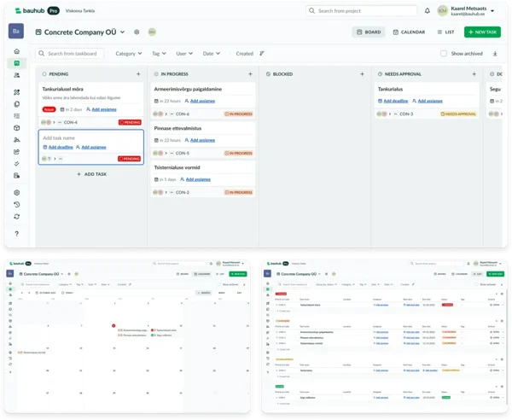Screen dimensions: 512x420
Task: Click the green New Task button
Action: tap(482, 32)
